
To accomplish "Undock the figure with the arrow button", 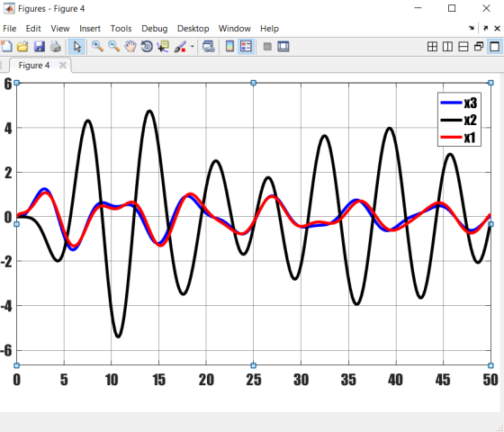I will (x=486, y=29).
